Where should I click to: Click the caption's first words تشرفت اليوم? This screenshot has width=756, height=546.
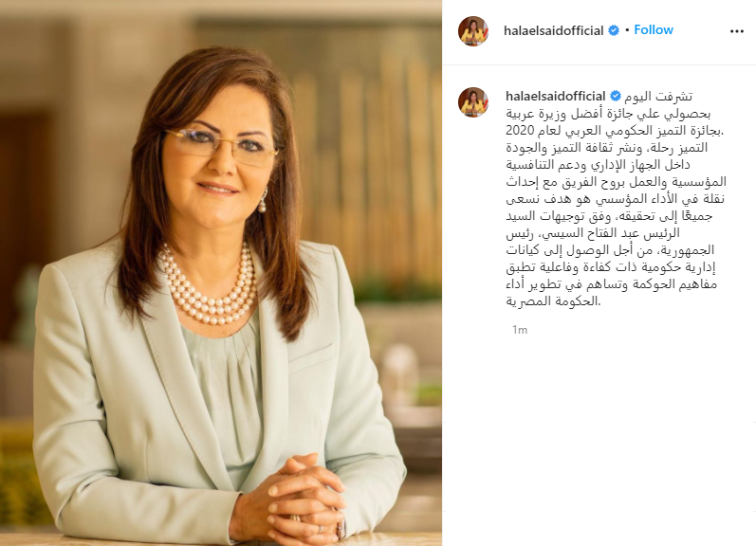click(658, 97)
